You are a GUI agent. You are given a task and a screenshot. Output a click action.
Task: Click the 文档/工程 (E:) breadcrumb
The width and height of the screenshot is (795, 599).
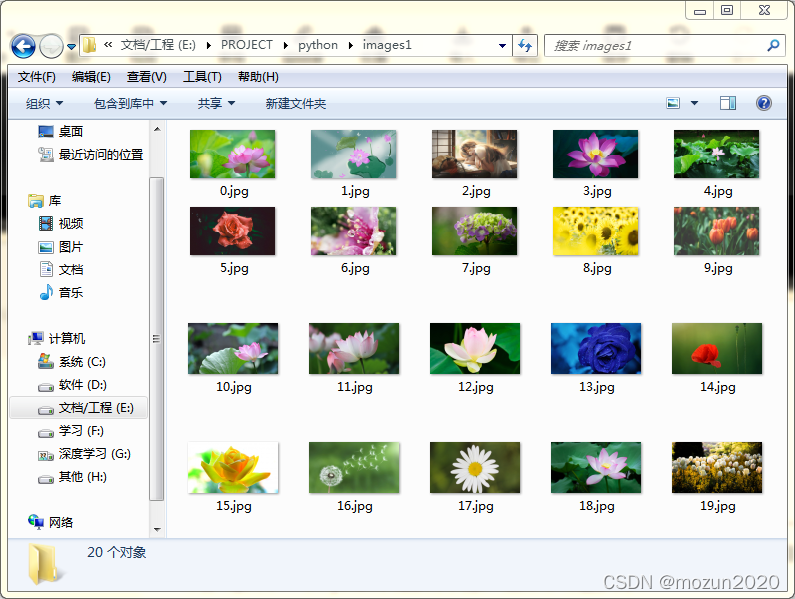point(158,45)
